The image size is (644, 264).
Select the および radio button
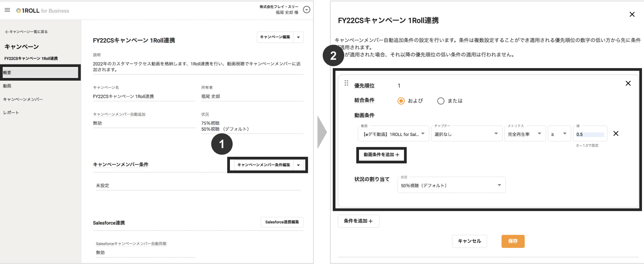[x=401, y=101]
